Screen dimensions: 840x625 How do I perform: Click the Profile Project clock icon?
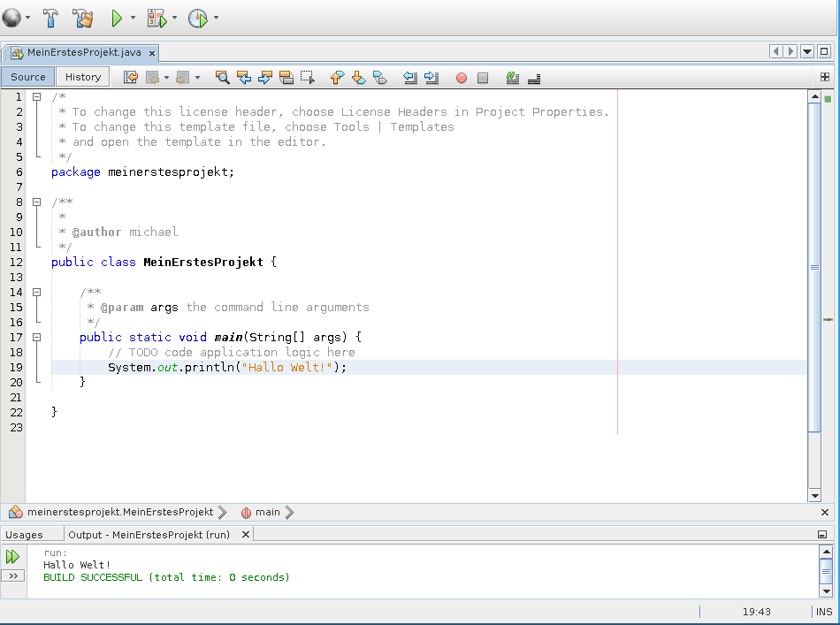[197, 17]
